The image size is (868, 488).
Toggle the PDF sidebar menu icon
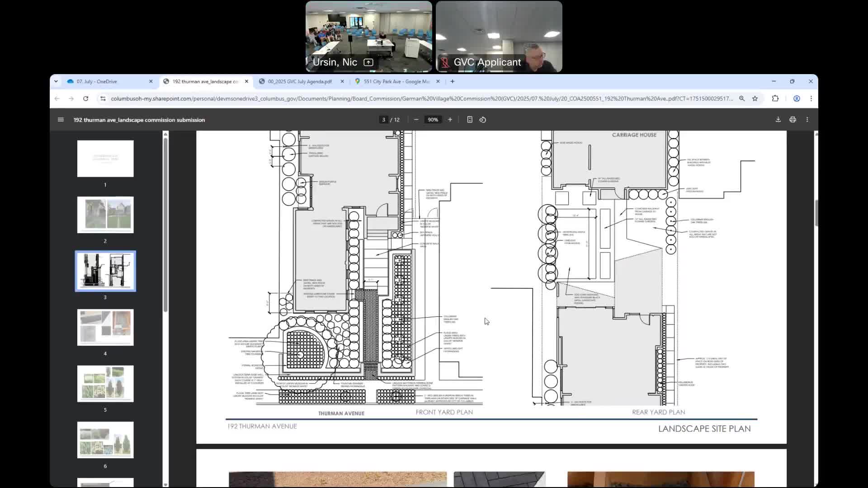pos(61,120)
